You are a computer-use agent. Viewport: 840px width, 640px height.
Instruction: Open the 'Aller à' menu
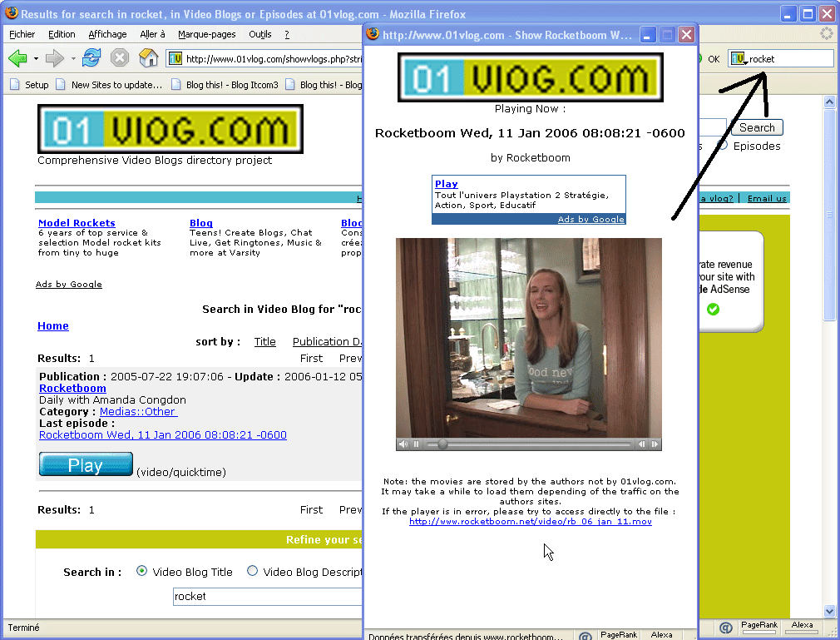click(x=153, y=34)
